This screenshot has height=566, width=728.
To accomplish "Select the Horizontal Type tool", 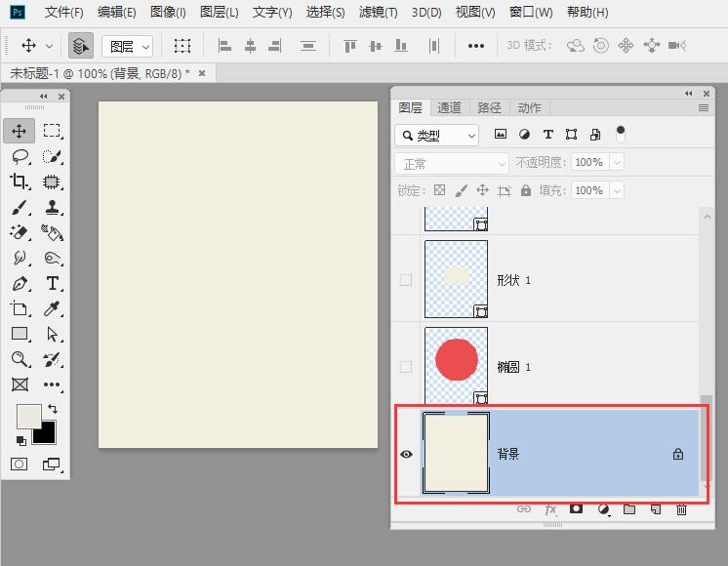I will coord(52,283).
